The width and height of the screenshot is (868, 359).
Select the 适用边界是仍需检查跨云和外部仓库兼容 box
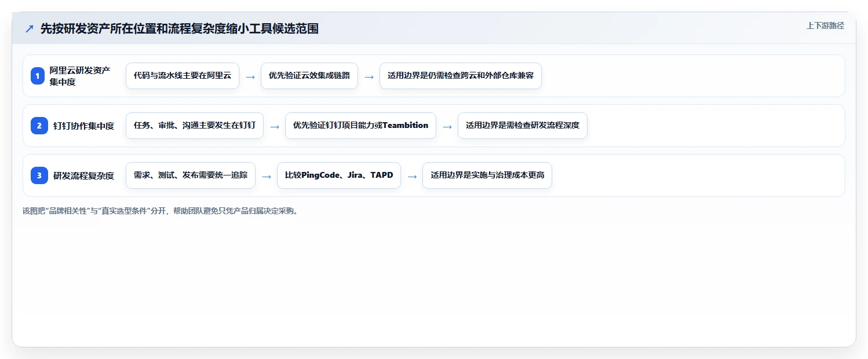[461, 76]
